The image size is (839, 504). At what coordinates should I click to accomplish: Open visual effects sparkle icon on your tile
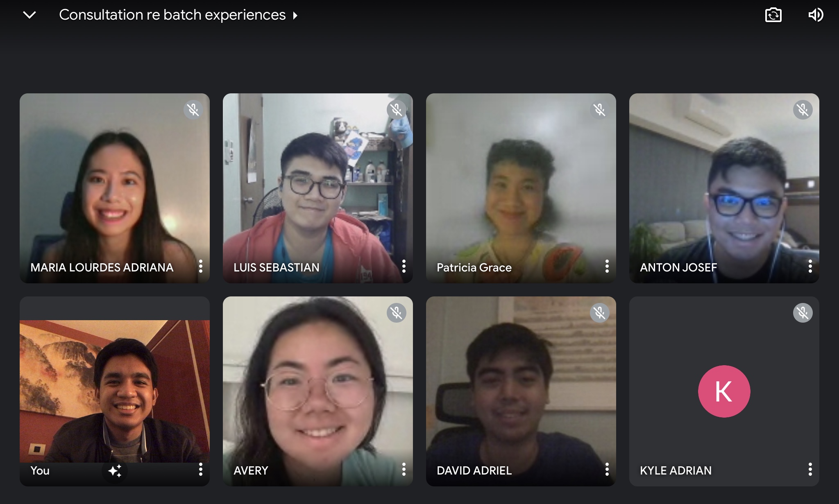(115, 471)
